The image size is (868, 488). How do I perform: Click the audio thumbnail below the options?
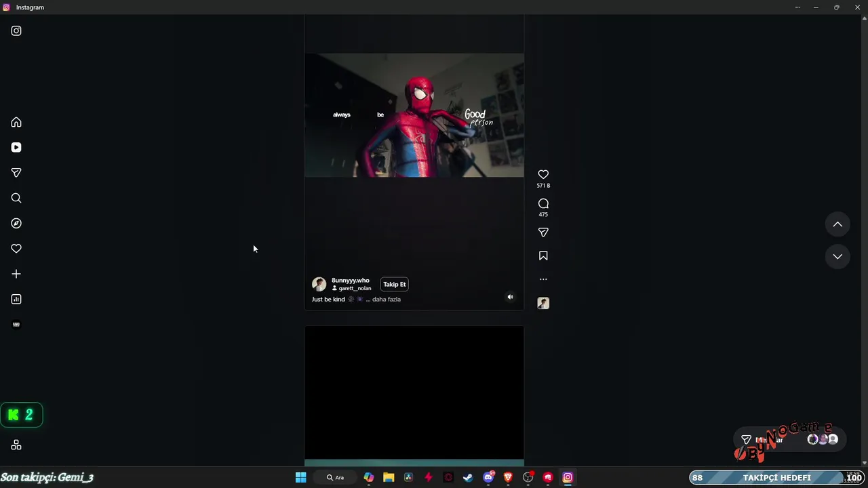coord(543,303)
